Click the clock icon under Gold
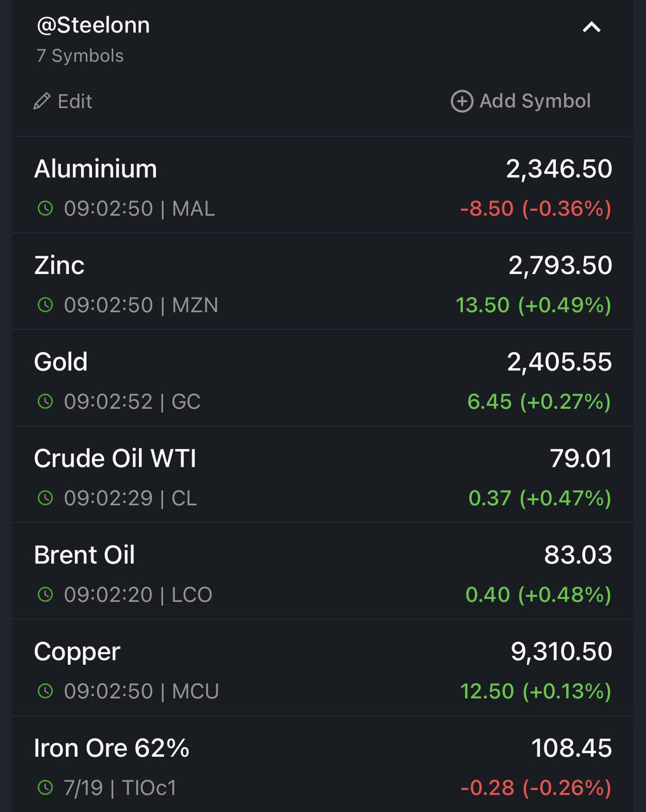Image resolution: width=646 pixels, height=812 pixels. point(45,402)
